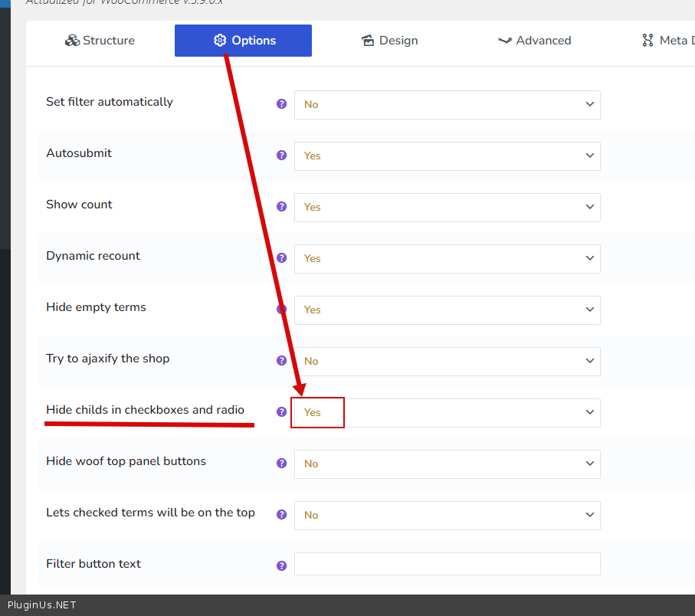Open the Design tab

pyautogui.click(x=389, y=41)
